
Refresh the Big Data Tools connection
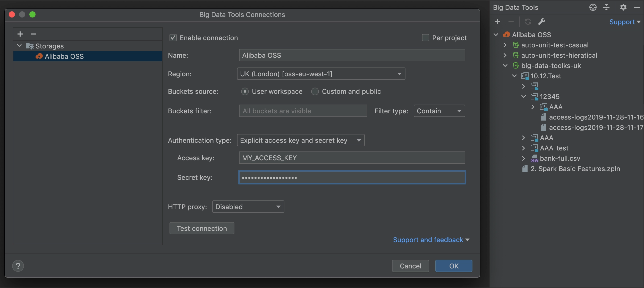click(528, 22)
